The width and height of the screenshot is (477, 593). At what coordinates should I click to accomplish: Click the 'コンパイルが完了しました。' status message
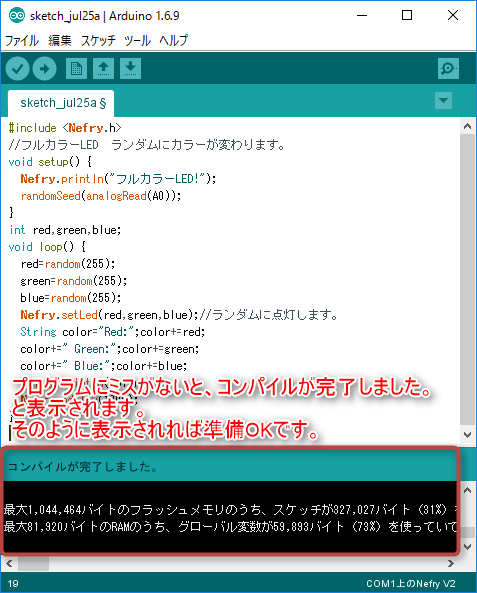coord(82,467)
